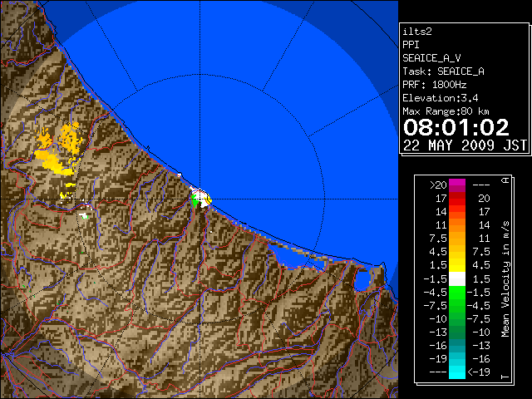This screenshot has width=532, height=399.
Task: Click the '>20' legend label
Action: (438, 185)
